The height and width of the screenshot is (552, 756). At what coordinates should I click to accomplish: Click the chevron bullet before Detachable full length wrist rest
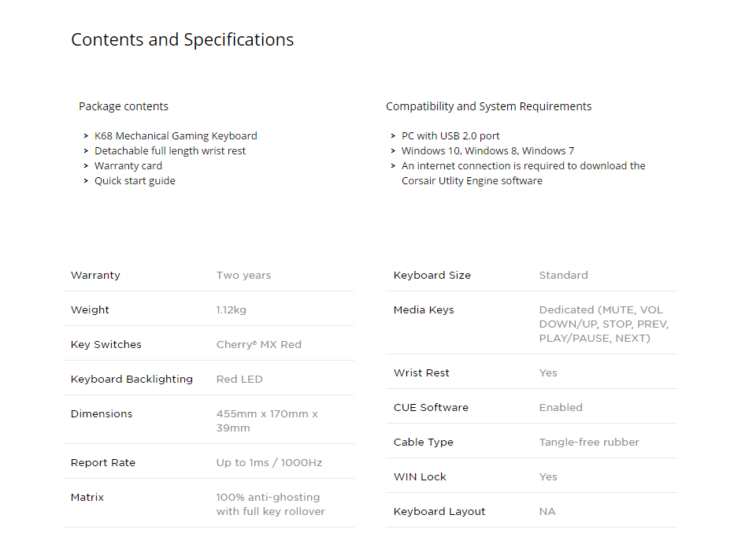click(x=86, y=151)
